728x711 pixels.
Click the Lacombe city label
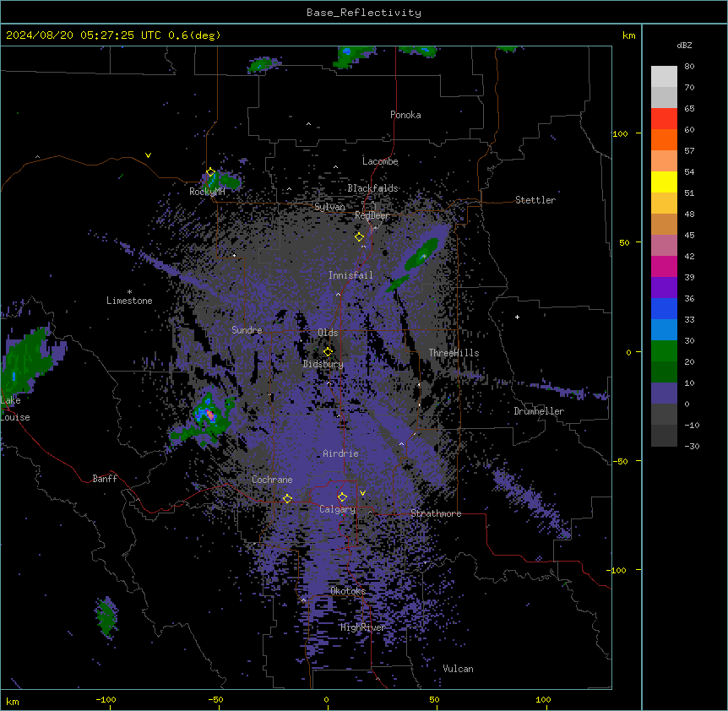pos(380,161)
